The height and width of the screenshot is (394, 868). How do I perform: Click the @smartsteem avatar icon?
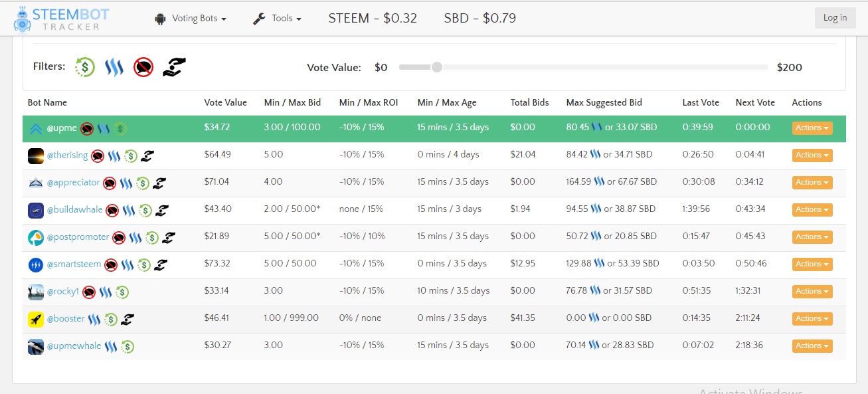click(x=36, y=264)
